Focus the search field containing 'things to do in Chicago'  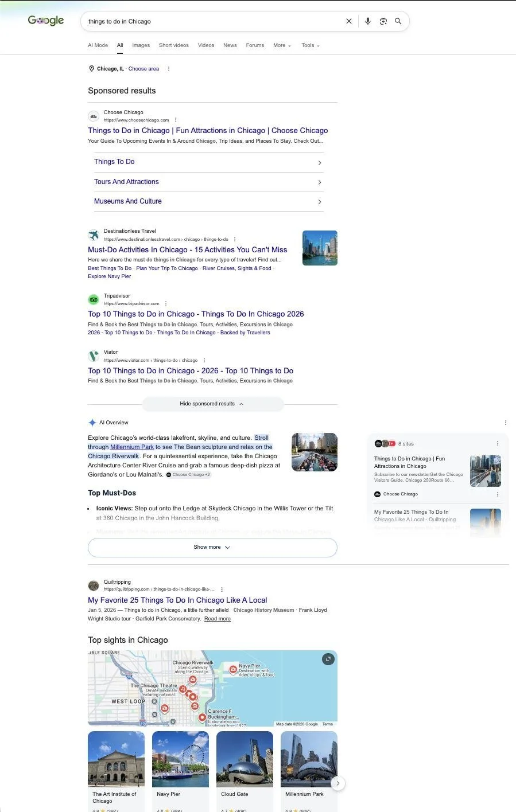(x=212, y=21)
